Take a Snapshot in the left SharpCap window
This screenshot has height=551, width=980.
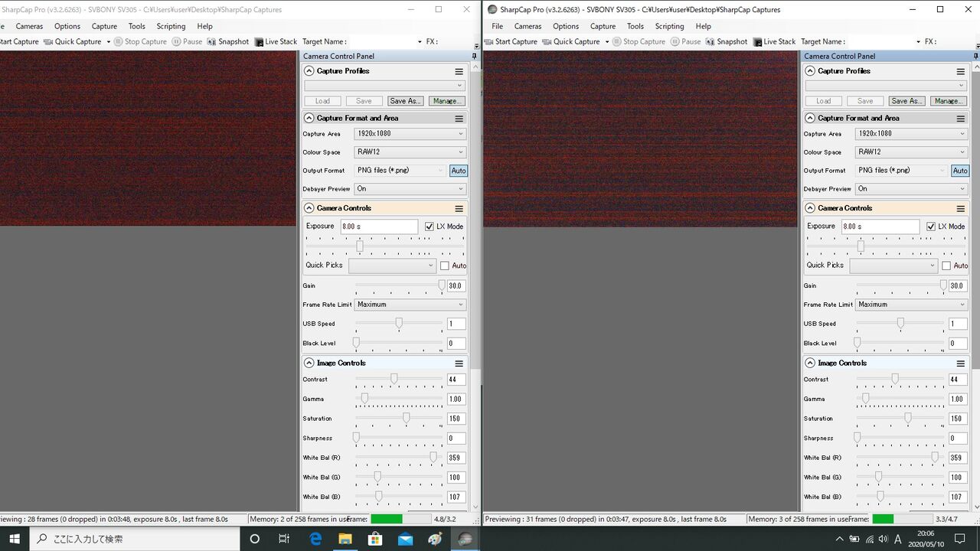coord(227,41)
